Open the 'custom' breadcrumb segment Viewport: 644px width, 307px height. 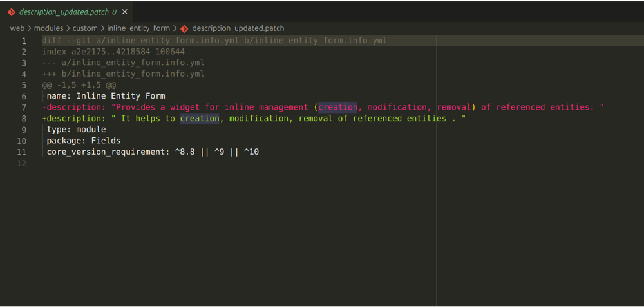(x=85, y=28)
